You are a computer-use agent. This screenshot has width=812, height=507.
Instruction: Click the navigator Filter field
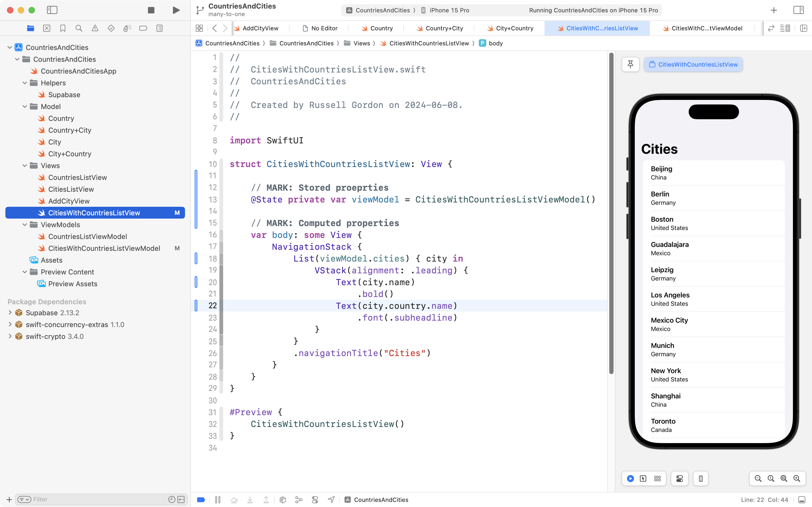(97, 499)
